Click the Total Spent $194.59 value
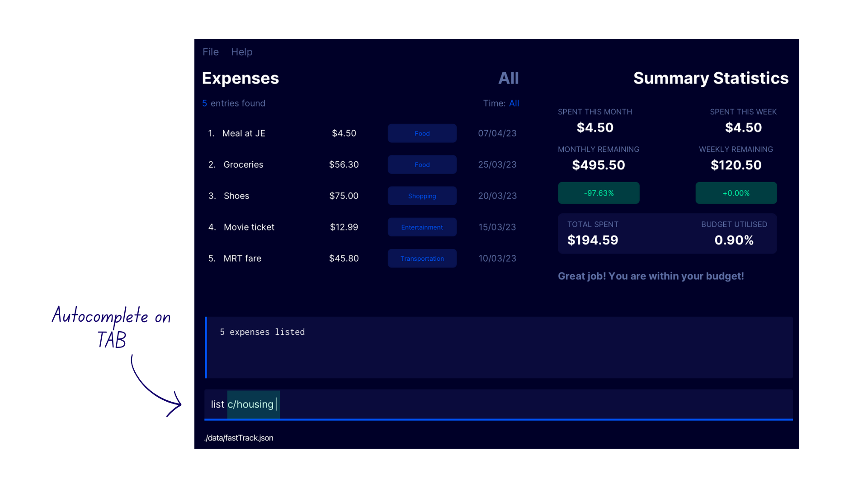 (x=593, y=240)
